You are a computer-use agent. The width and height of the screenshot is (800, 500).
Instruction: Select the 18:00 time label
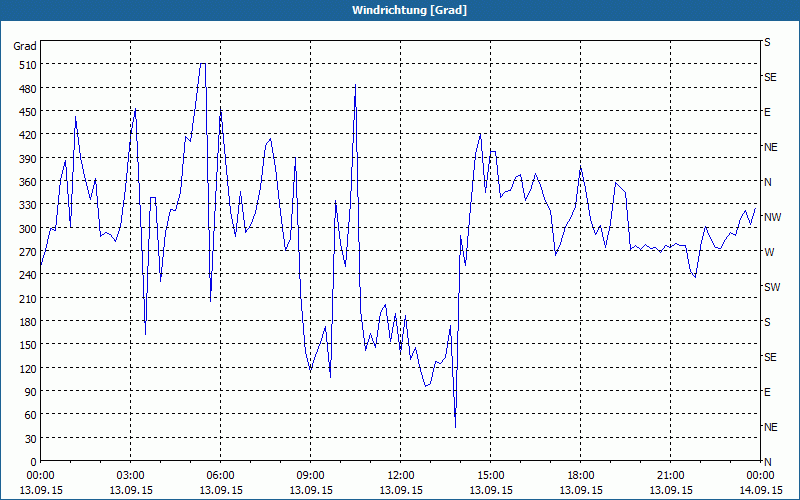[581, 476]
